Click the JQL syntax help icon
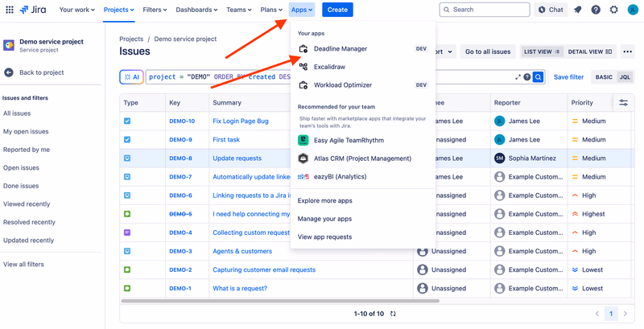Viewport: 644px width, 329px height. 527,76
